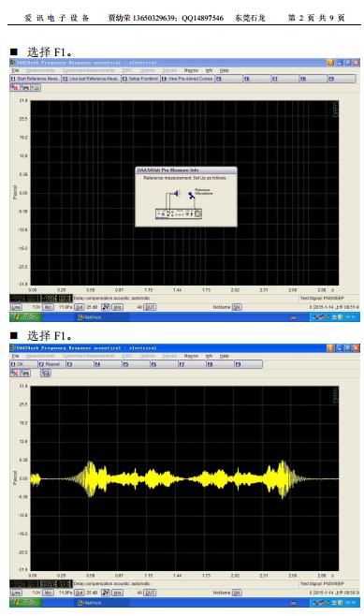
Task: Click the F1 OK button above the yellow waveform
Action: tap(23, 364)
